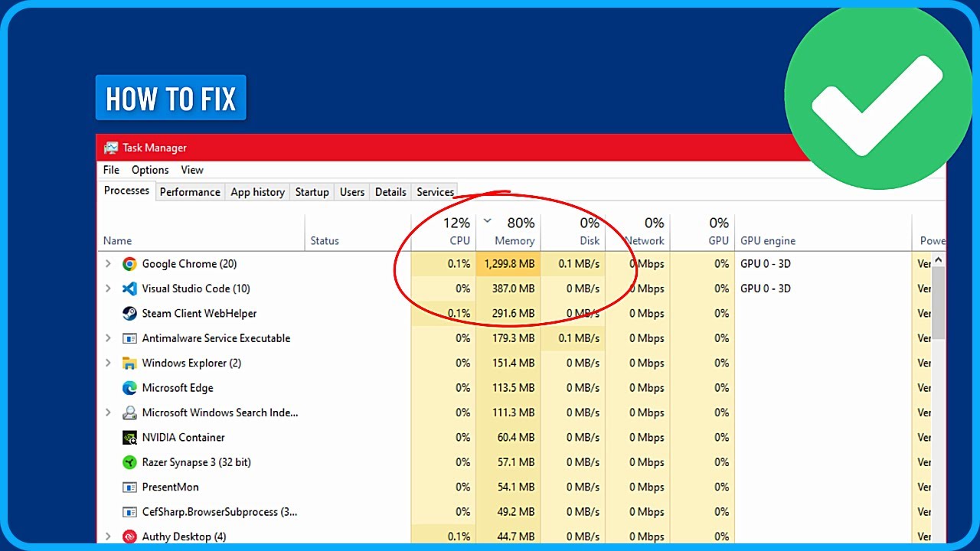Image resolution: width=980 pixels, height=551 pixels.
Task: Switch to the App history tab
Action: pyautogui.click(x=258, y=192)
